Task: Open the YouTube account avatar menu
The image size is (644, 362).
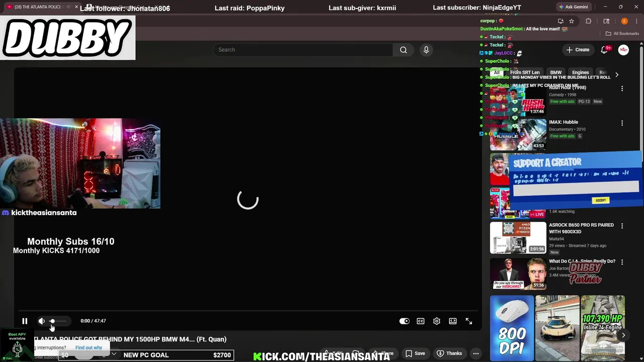Action: point(623,50)
